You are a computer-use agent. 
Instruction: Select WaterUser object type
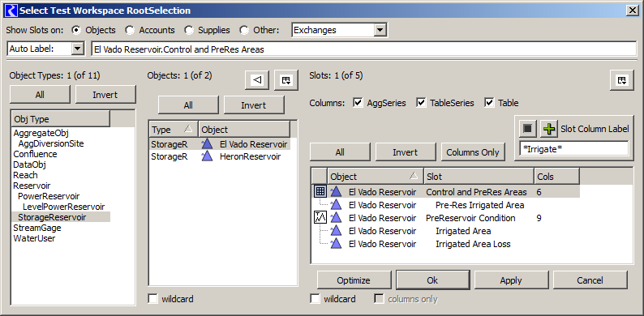point(34,238)
